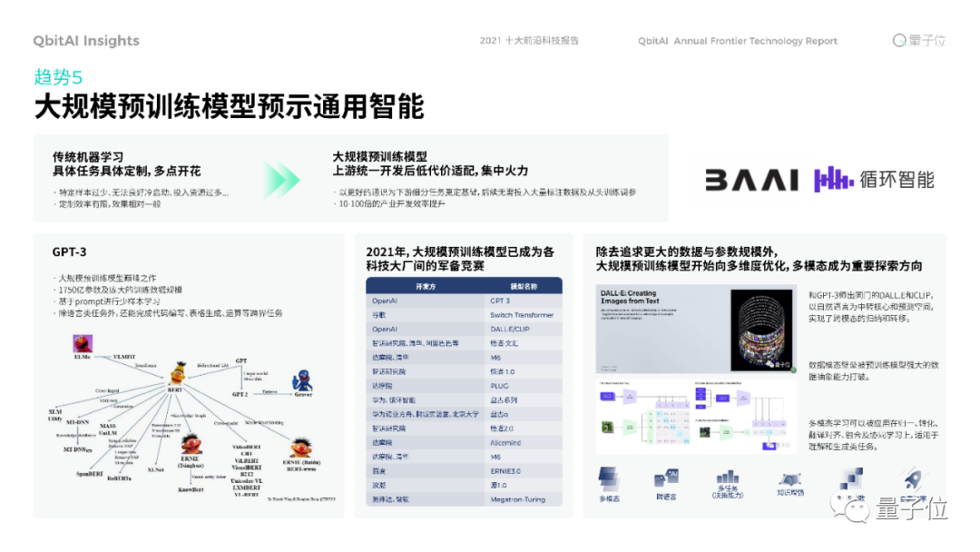Click the RoBERTa node label
This screenshot has height=552, width=980.
click(x=120, y=478)
